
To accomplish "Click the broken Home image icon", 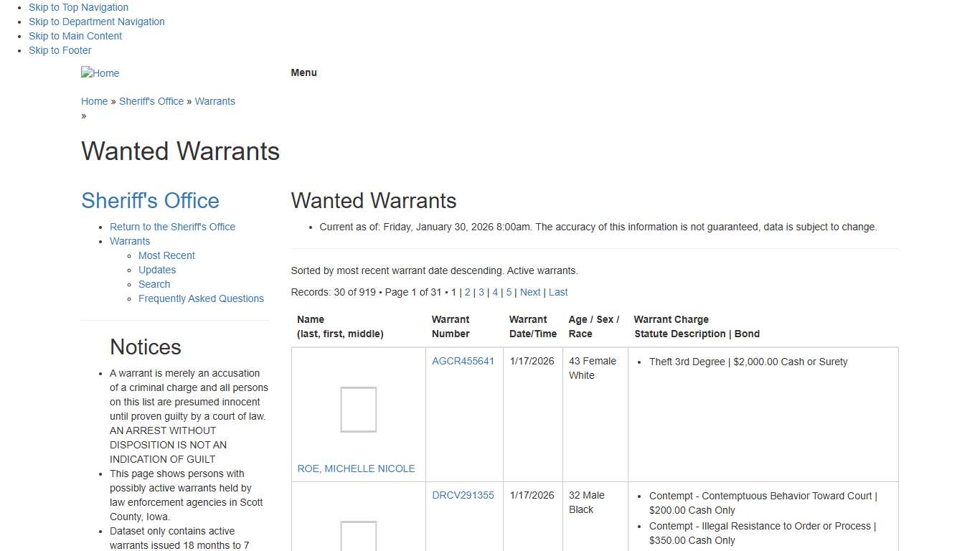I will pyautogui.click(x=100, y=72).
